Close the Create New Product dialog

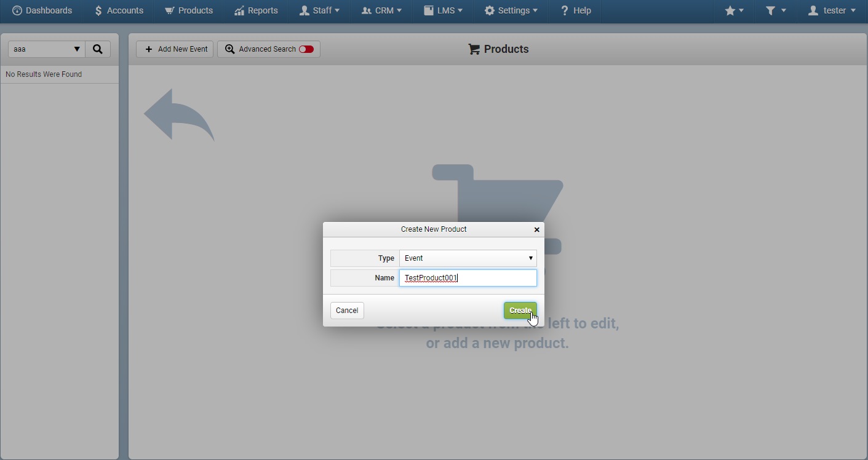tap(536, 229)
